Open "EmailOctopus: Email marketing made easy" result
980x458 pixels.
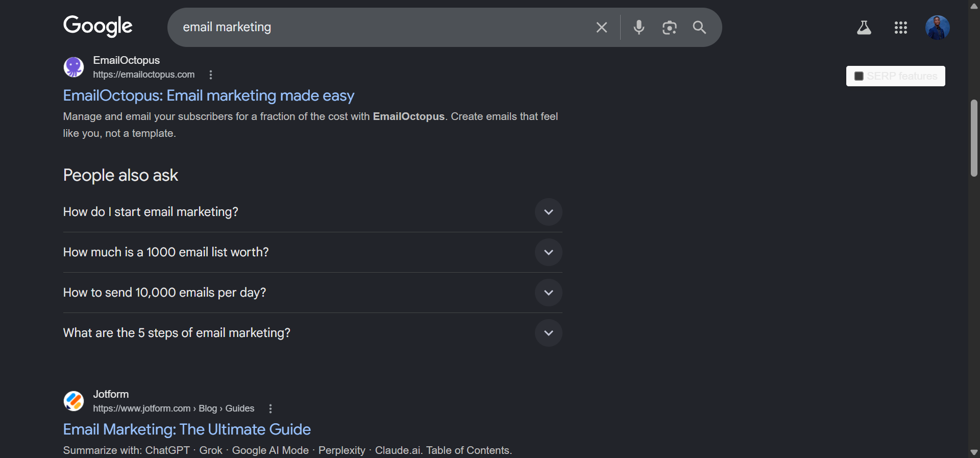tap(208, 95)
